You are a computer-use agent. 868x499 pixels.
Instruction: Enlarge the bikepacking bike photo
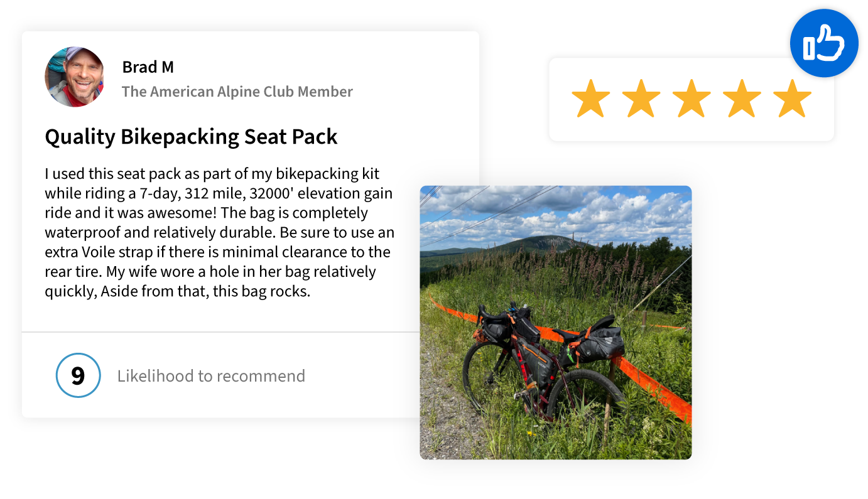[x=555, y=322]
